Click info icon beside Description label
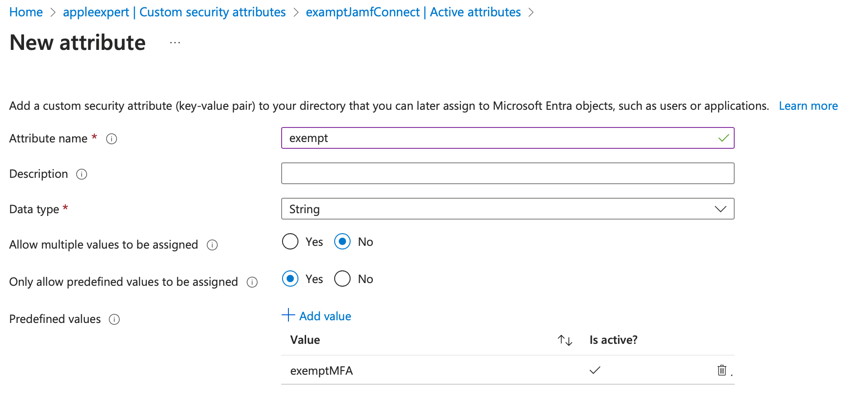Viewport: 868px width, 401px height. [x=82, y=174]
